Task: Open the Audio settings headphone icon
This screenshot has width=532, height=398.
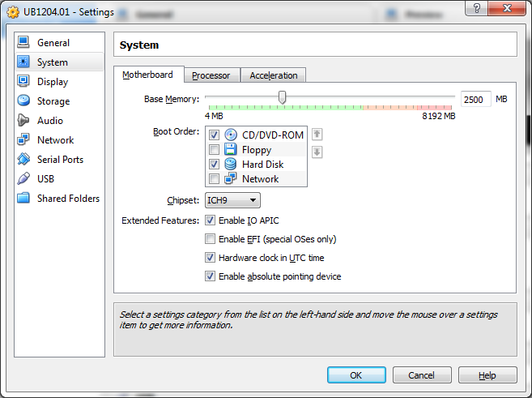Action: click(23, 121)
